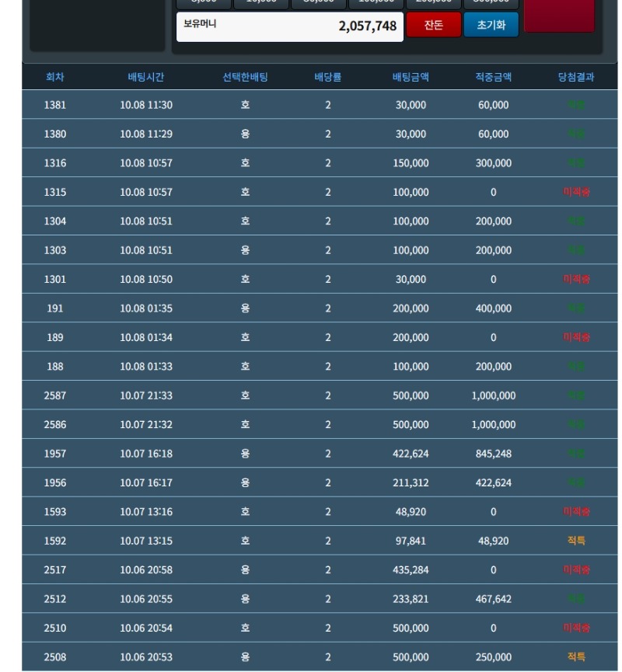This screenshot has height=672, width=622.
Task: Click the 배당률 column header
Action: (328, 77)
